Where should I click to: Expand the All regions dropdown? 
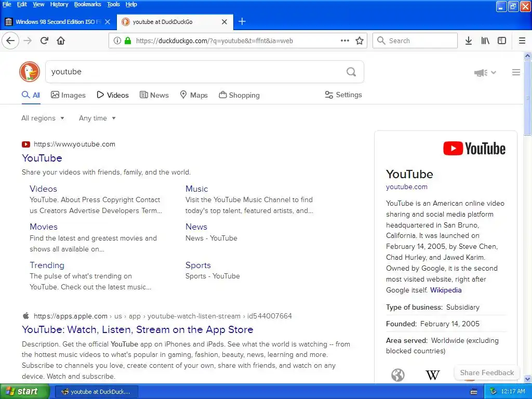(x=43, y=118)
